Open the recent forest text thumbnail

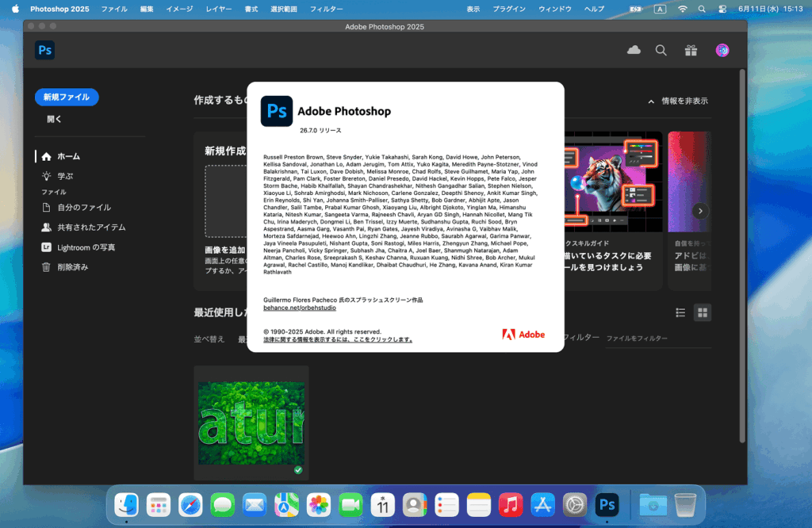[x=251, y=423]
